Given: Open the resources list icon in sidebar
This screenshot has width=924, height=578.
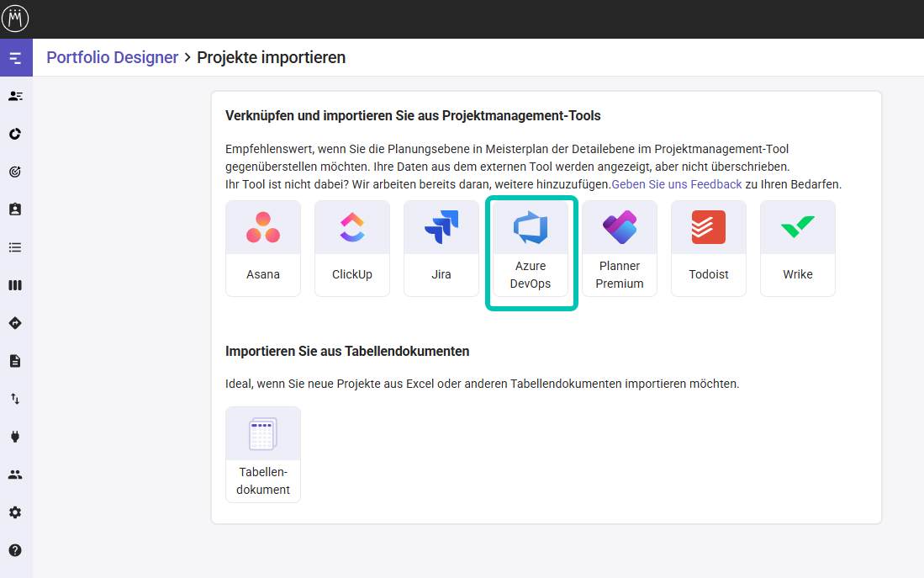Looking at the screenshot, I should [15, 96].
